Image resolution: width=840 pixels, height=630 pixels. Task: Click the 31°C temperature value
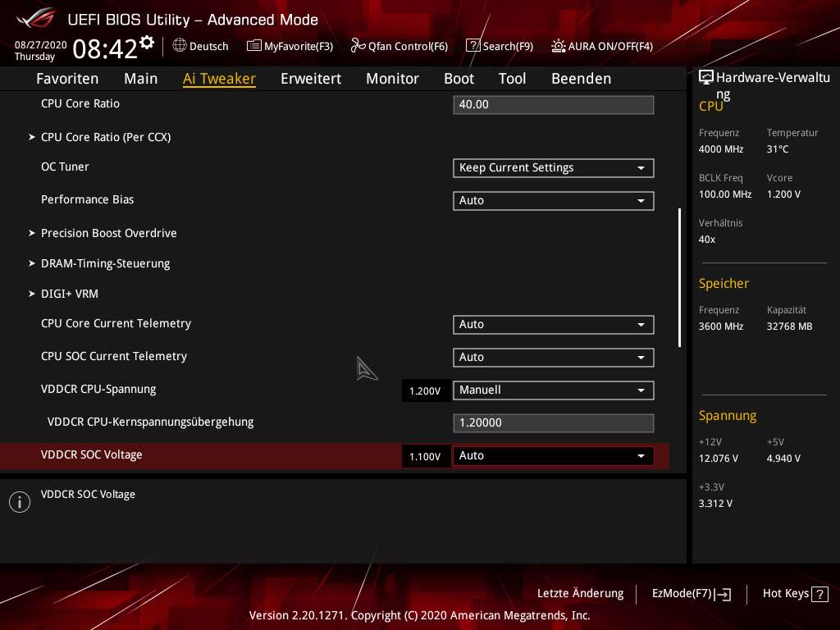coord(778,149)
